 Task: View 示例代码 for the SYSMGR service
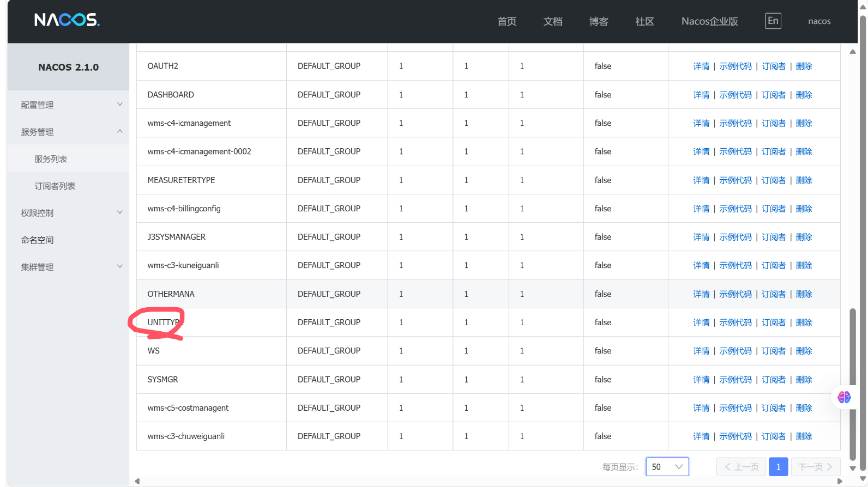(735, 379)
